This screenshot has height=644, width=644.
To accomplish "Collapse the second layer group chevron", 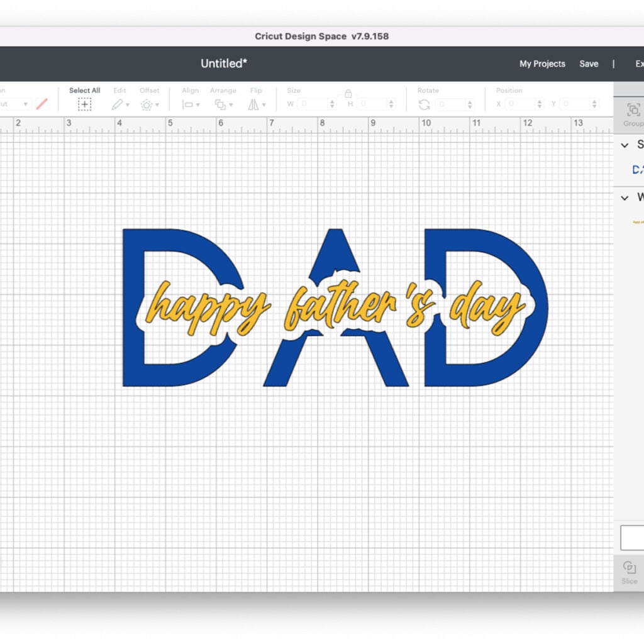I will pos(625,198).
